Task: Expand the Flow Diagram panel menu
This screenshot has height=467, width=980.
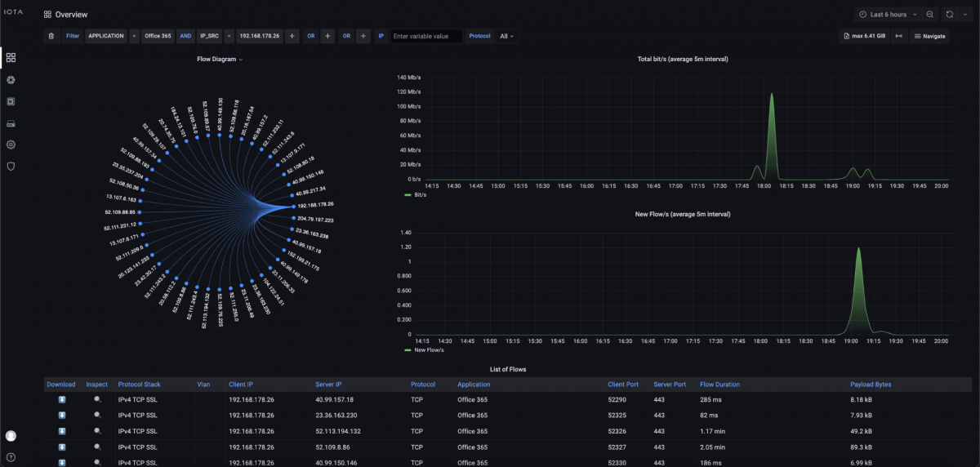Action: (220, 60)
